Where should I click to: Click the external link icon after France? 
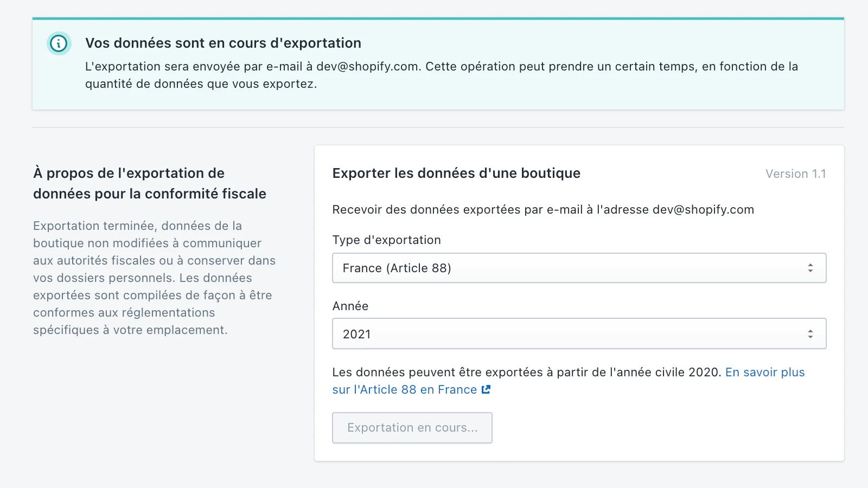point(486,389)
